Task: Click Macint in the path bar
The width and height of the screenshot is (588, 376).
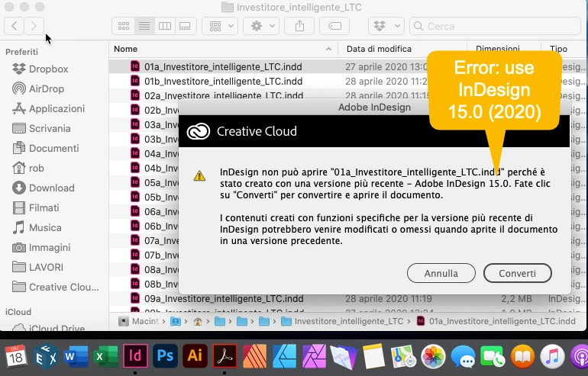Action: [x=139, y=321]
